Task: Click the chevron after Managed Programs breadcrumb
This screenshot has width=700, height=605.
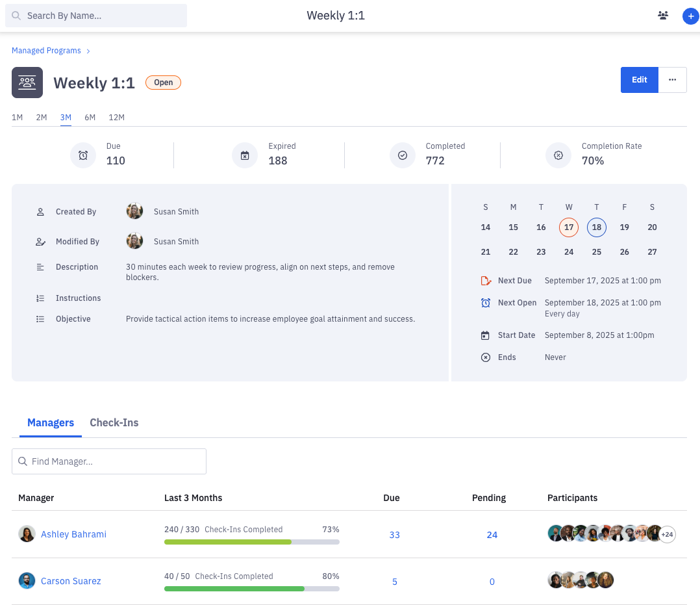Action: (x=88, y=50)
